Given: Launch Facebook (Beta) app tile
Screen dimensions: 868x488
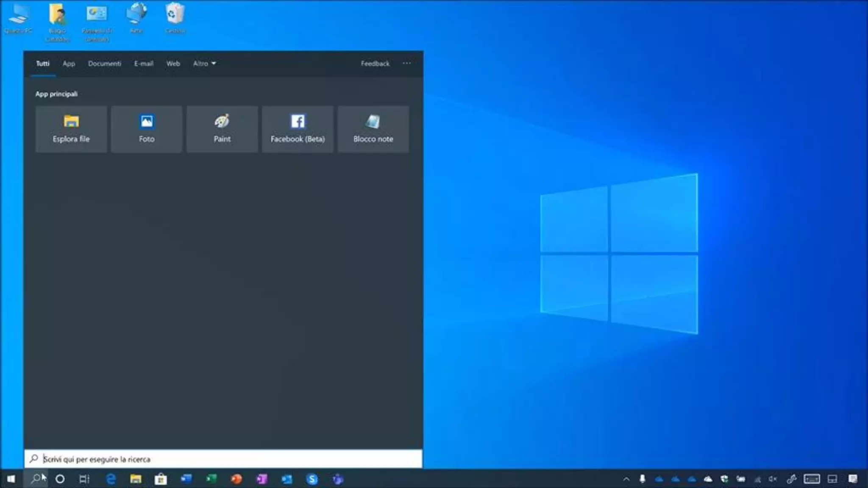Looking at the screenshot, I should (298, 129).
